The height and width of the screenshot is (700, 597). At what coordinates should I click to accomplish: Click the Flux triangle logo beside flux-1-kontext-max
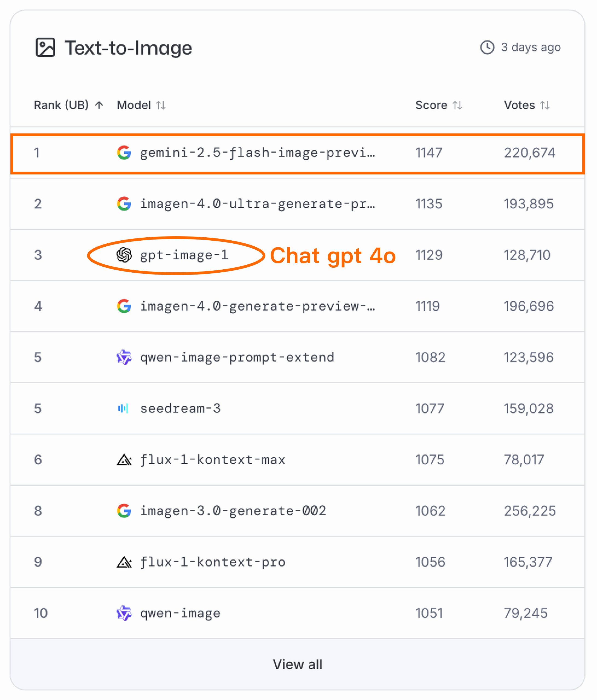coord(124,460)
